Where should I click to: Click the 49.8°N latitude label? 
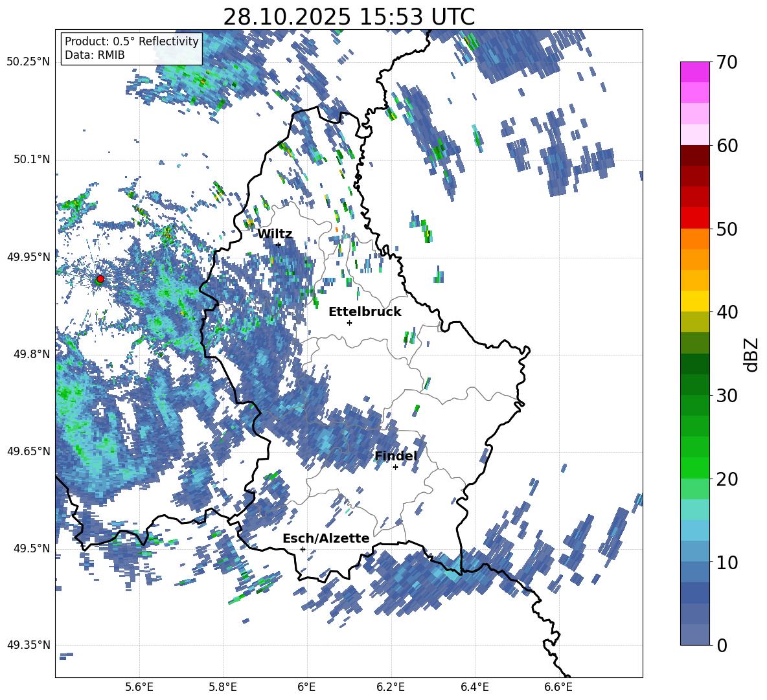tap(32, 354)
